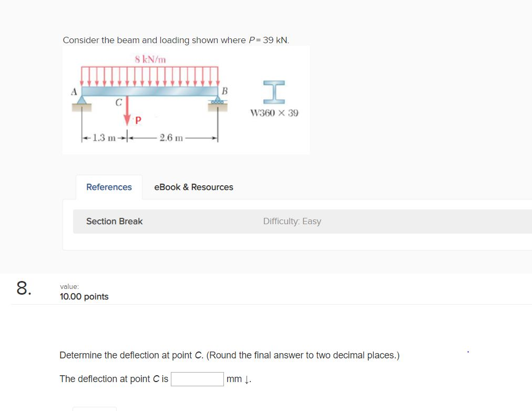Image resolution: width=532 pixels, height=411 pixels.
Task: Click the 1.3 m dimension marker
Action: (103, 137)
